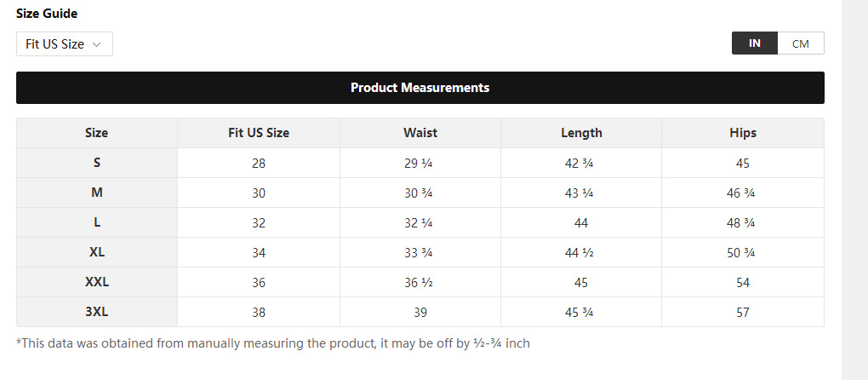Switch measurements to IN units
Viewport: 868px width, 380px height.
tap(755, 43)
